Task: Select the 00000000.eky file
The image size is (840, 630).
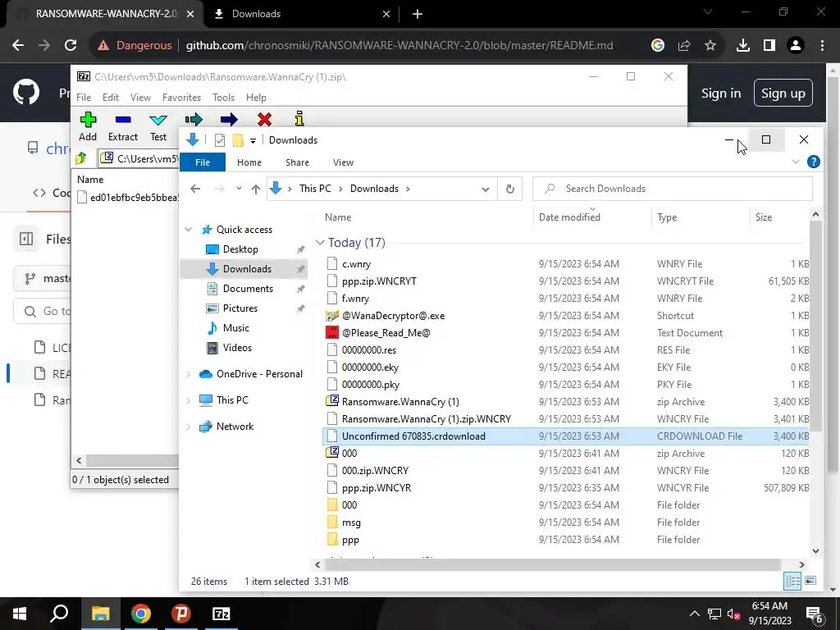Action: (x=370, y=367)
